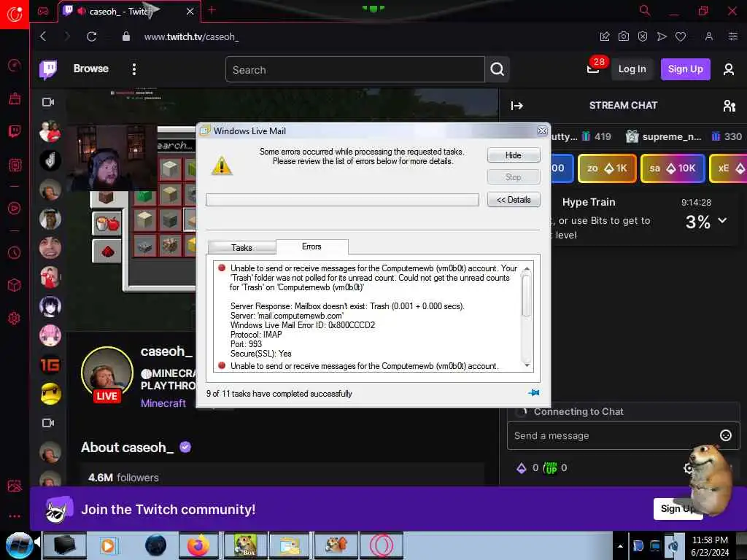Screen dimensions: 747x560
Task: Click the heart bookmark icon in address bar
Action: pyautogui.click(x=681, y=36)
